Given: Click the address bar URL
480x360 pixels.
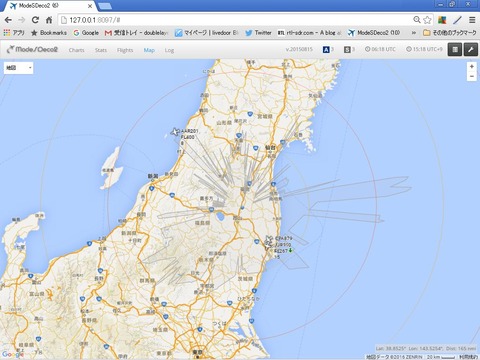Looking at the screenshot, I should [95, 20].
